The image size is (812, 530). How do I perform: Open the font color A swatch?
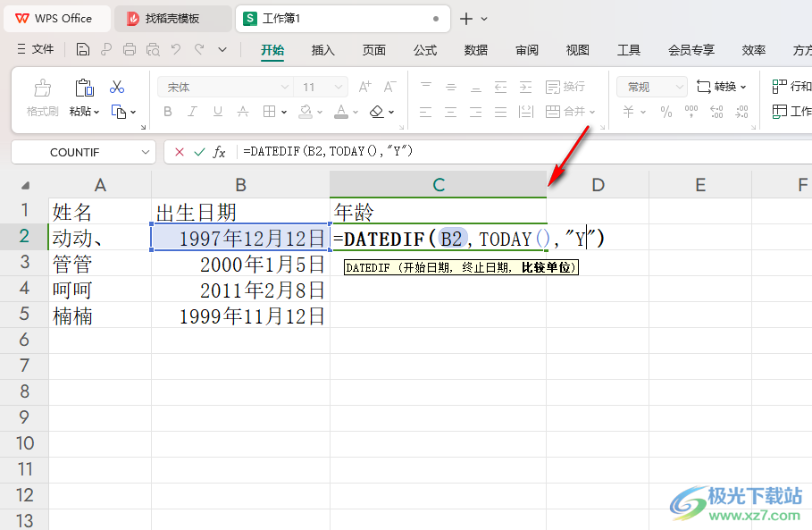[x=341, y=112]
